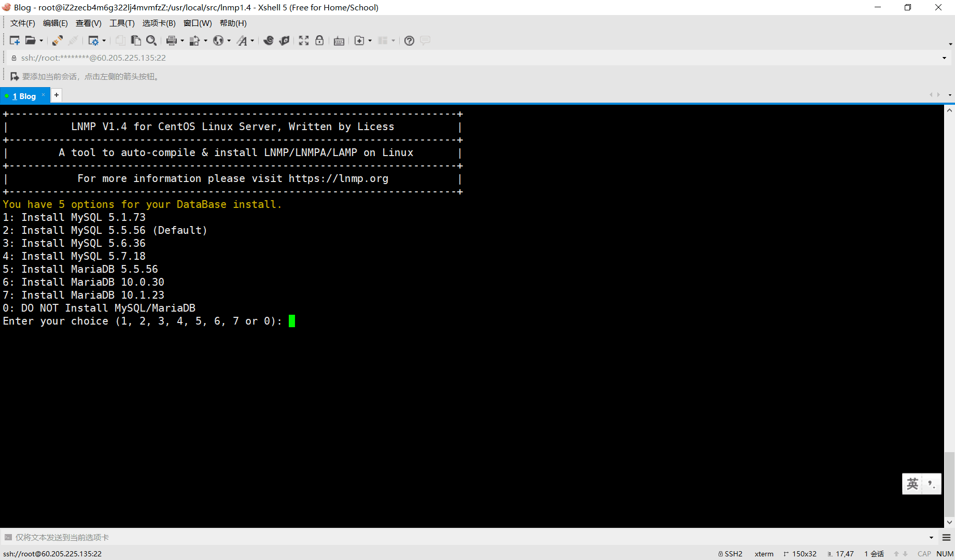This screenshot has width=955, height=560.
Task: Click the color scheme icon
Action: [x=195, y=40]
